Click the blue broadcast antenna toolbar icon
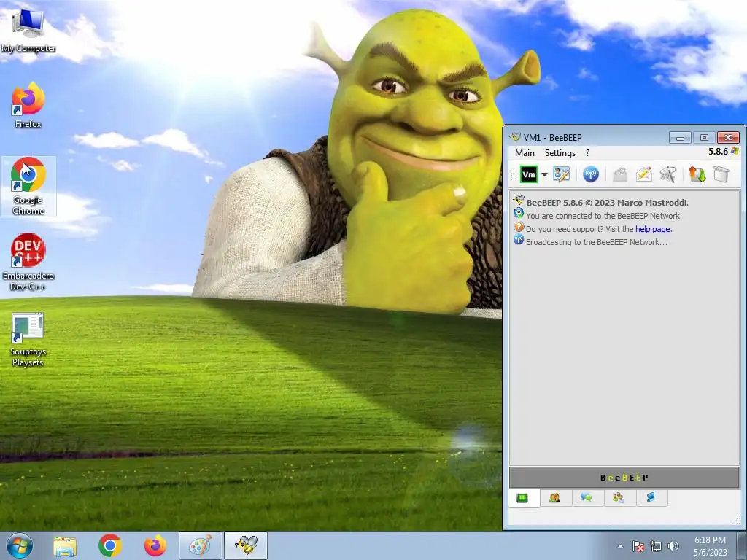 [591, 174]
